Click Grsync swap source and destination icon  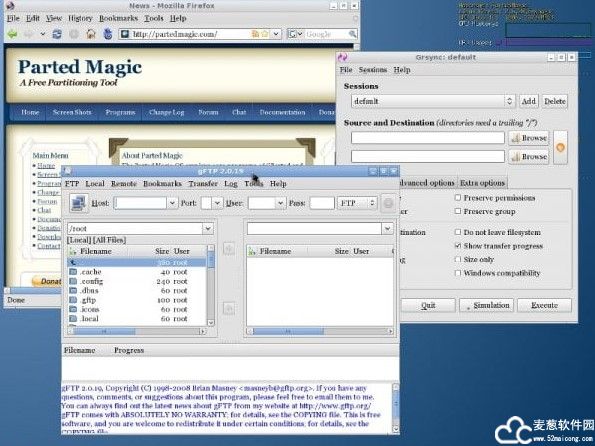tap(560, 147)
